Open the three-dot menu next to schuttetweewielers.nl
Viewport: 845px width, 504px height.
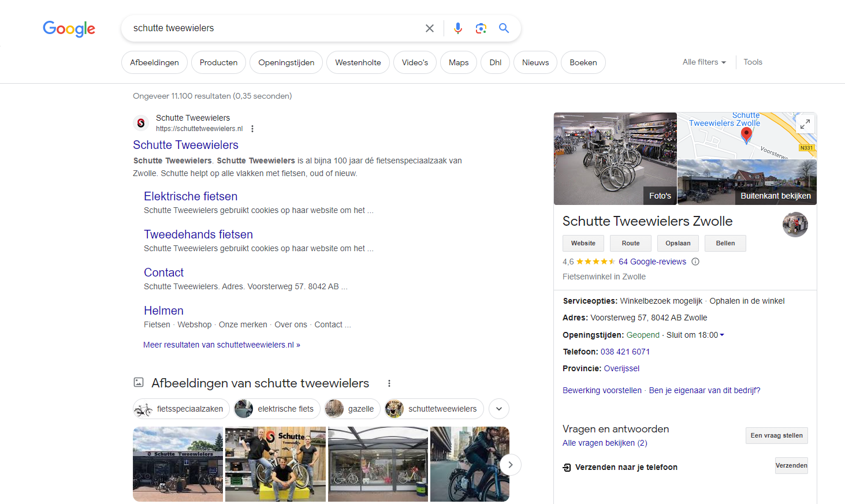pos(252,129)
